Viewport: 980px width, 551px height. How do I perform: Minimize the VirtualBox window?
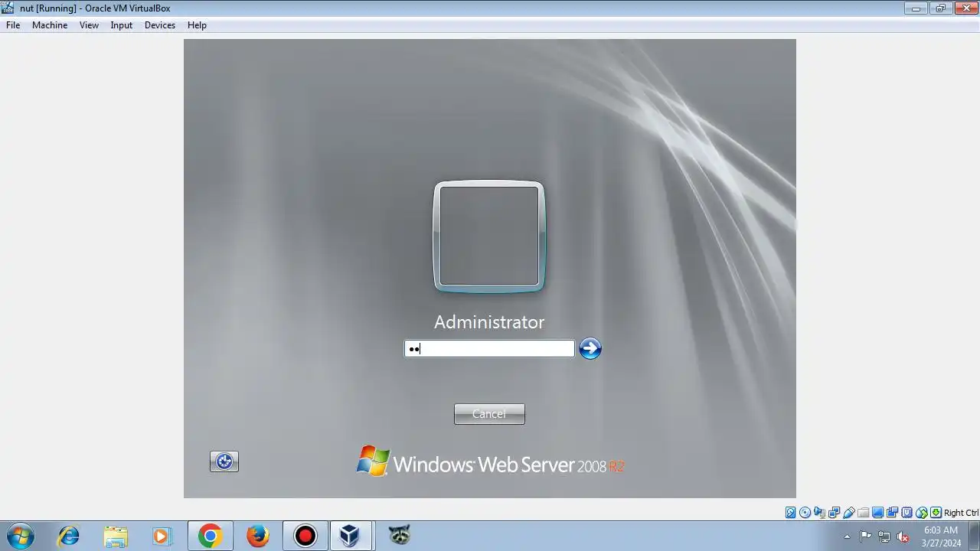click(916, 8)
